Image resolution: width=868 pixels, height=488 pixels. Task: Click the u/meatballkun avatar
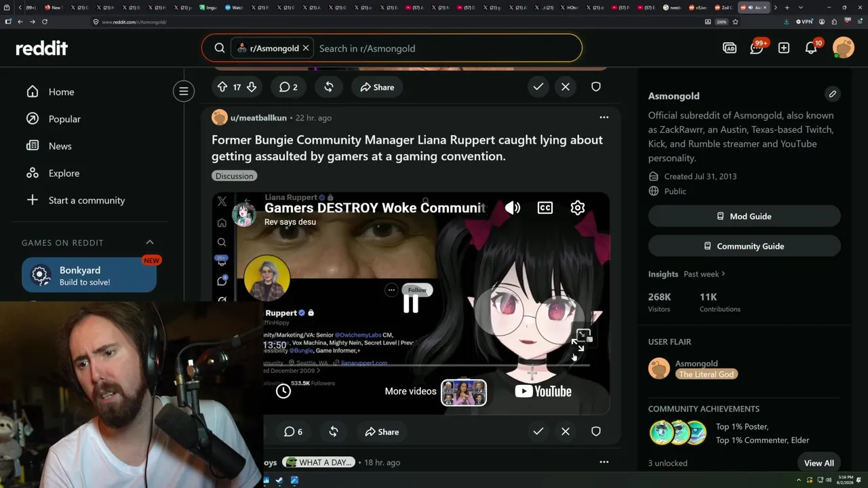(220, 117)
